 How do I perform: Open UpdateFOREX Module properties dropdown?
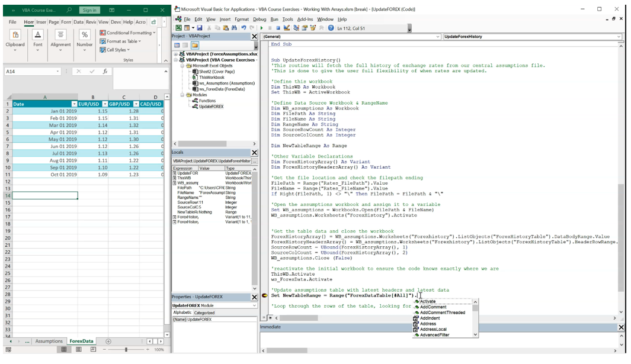click(x=254, y=305)
